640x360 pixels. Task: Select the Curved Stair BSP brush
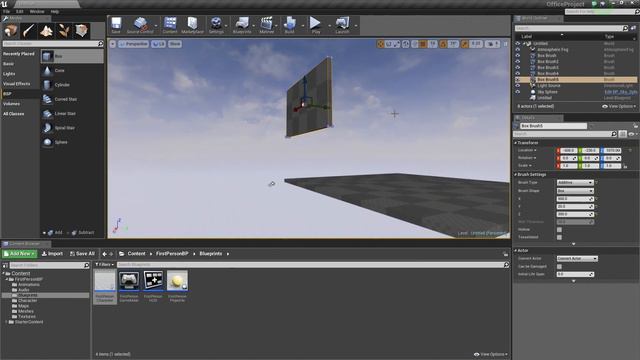pos(72,99)
